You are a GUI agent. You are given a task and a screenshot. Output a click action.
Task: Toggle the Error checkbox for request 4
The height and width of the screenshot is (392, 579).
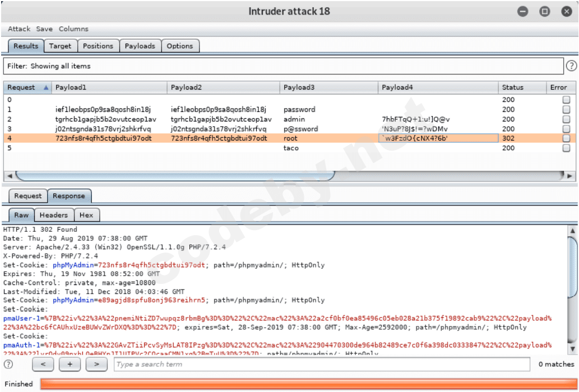[566, 138]
